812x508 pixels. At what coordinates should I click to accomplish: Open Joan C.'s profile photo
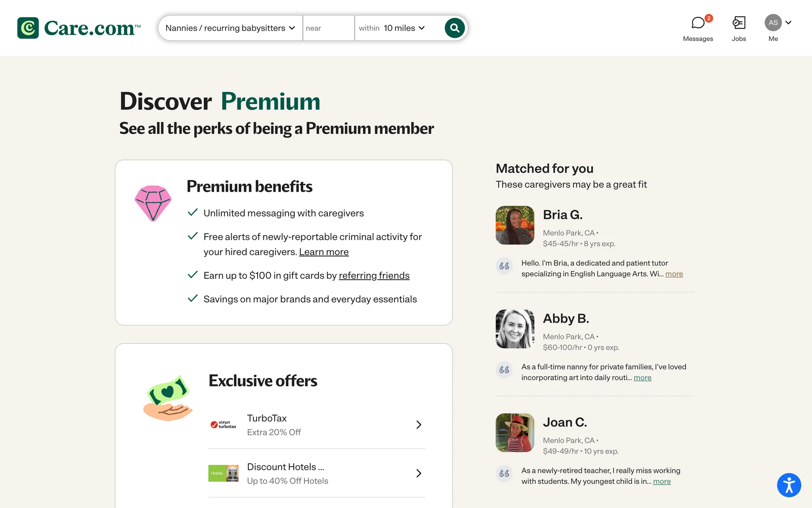tap(515, 433)
